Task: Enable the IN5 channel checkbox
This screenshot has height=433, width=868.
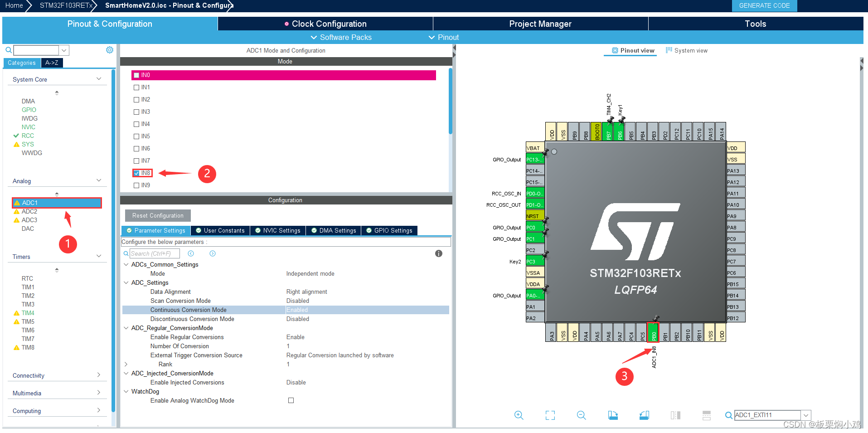Action: [136, 136]
